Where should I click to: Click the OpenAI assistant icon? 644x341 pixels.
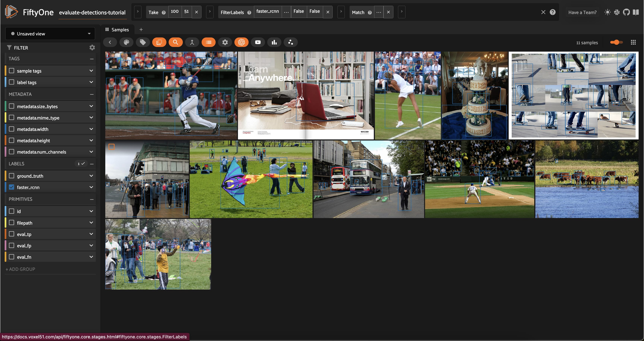pyautogui.click(x=241, y=42)
